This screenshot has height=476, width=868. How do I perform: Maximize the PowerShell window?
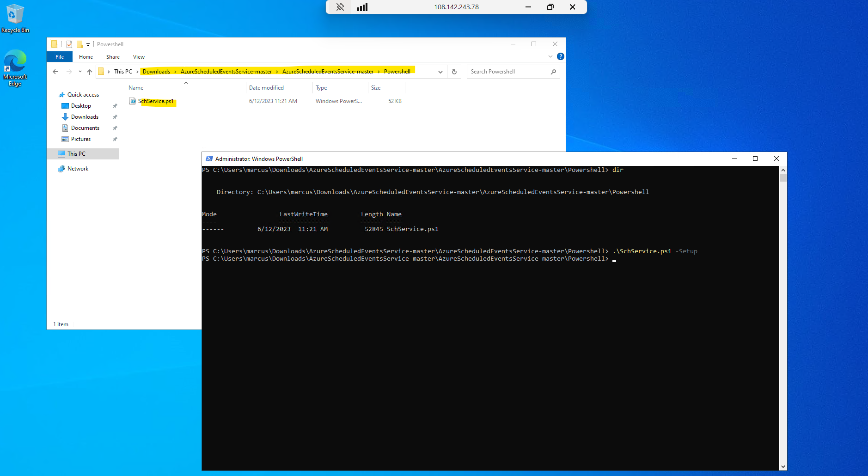click(x=755, y=159)
